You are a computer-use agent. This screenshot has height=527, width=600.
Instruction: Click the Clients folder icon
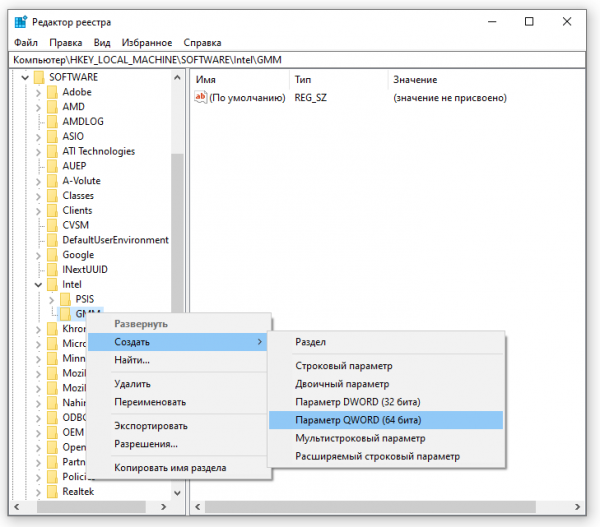(x=52, y=210)
